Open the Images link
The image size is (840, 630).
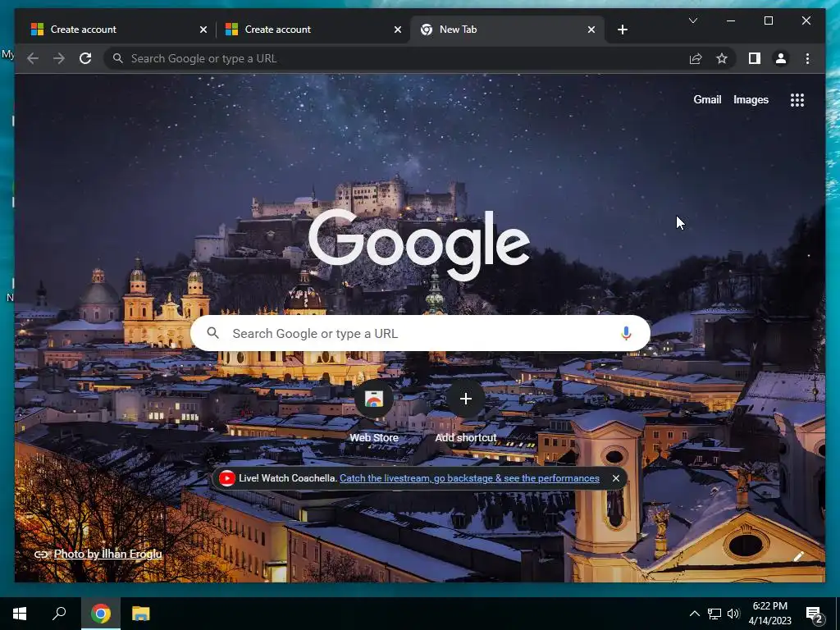(x=751, y=99)
